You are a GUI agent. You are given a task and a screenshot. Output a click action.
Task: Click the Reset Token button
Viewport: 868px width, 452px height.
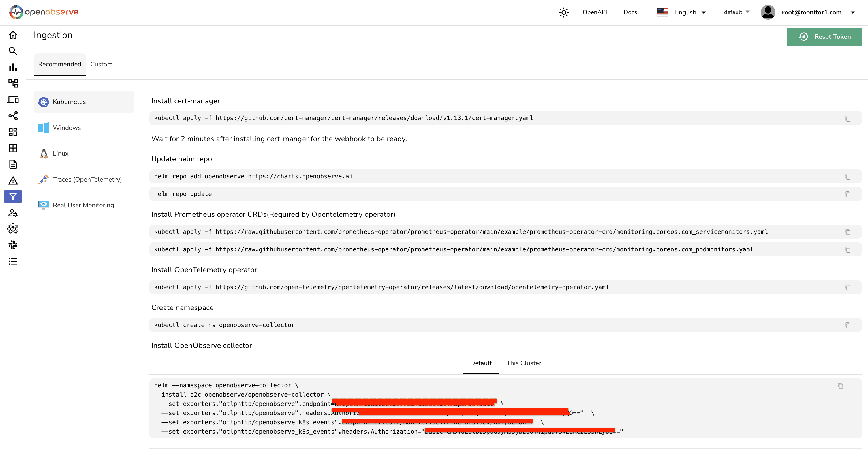(824, 37)
